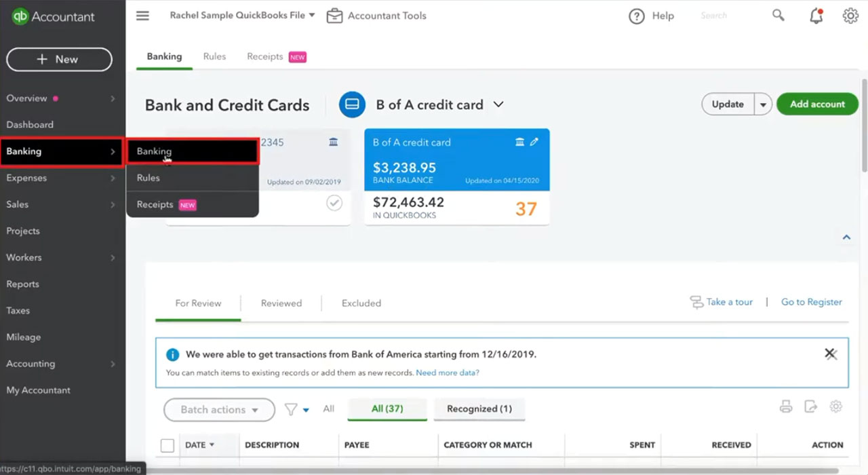Open the filter funnel icon
868x475 pixels.
coord(291,409)
